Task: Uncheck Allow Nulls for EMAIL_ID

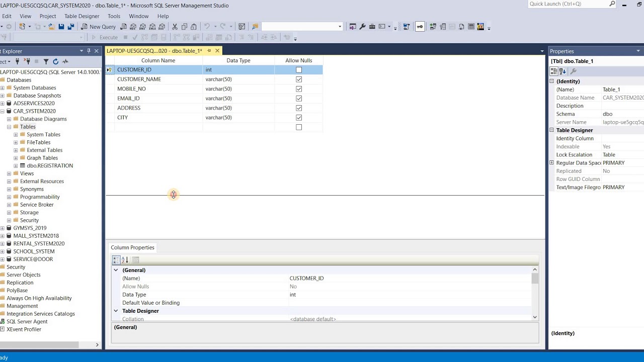Action: pyautogui.click(x=299, y=99)
